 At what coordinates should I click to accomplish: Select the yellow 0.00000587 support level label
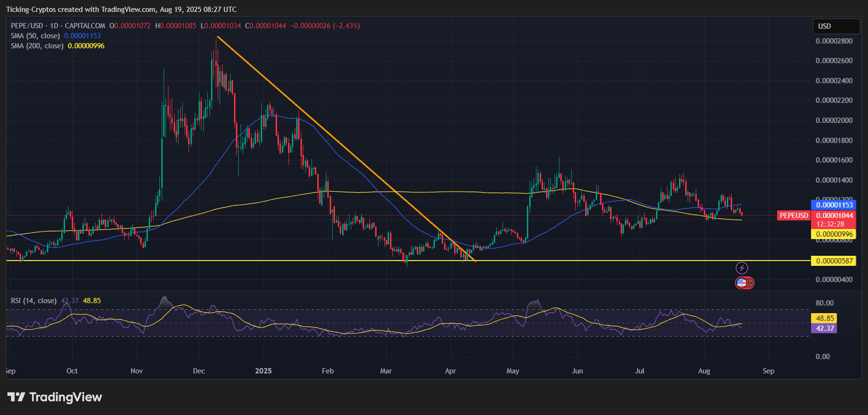pyautogui.click(x=834, y=261)
